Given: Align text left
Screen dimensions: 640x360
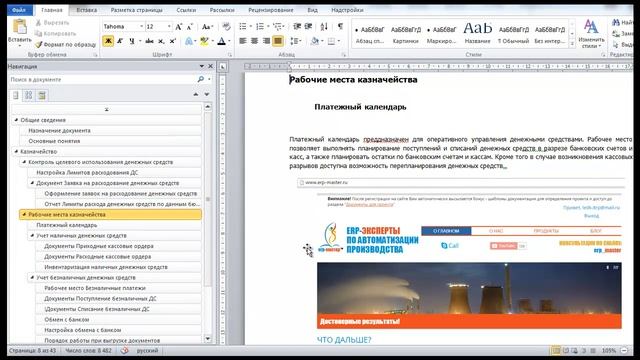Looking at the screenshot, I should pos(243,41).
